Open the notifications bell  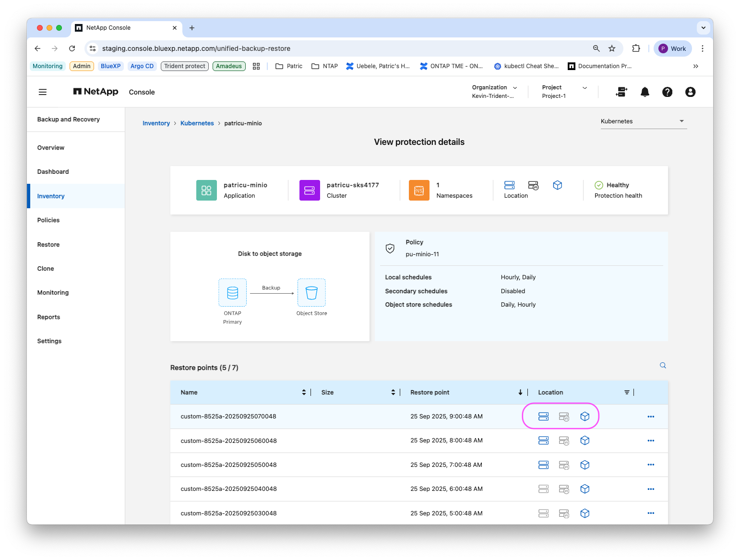pyautogui.click(x=645, y=92)
